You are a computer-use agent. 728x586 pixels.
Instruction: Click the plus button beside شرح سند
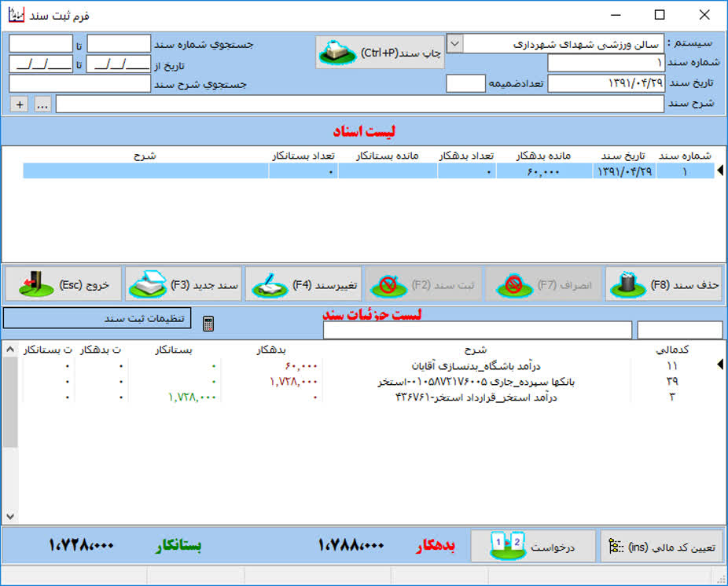pos(20,104)
